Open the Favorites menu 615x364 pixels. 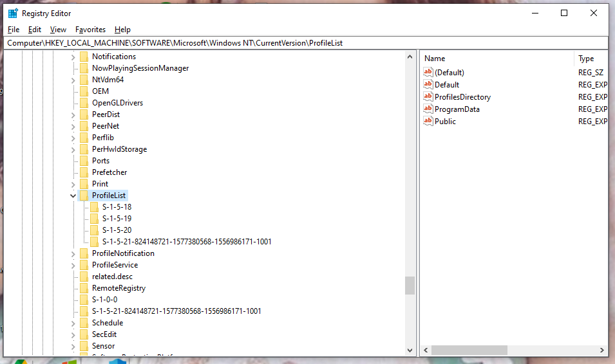click(x=90, y=30)
